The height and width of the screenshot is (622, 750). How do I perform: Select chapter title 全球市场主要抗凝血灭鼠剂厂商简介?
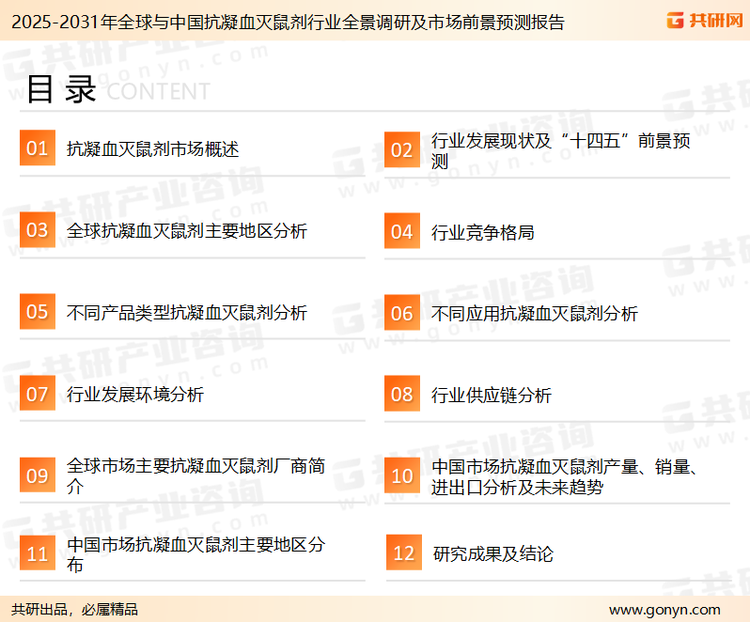(196, 476)
